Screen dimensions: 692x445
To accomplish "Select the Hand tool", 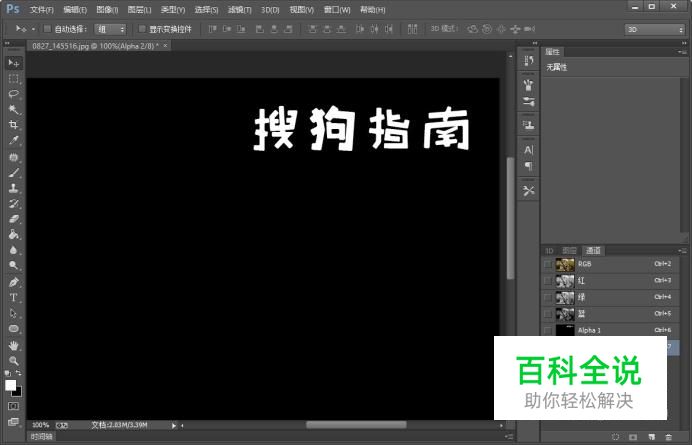I will point(14,345).
